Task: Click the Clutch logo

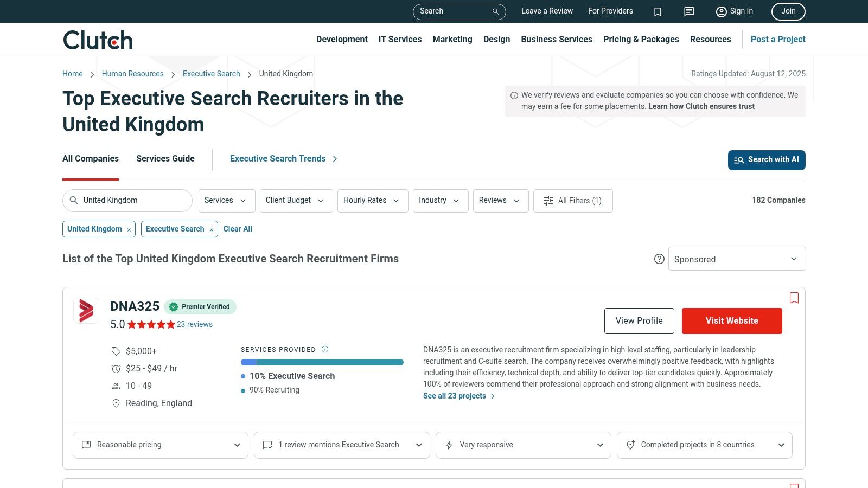Action: (x=98, y=40)
